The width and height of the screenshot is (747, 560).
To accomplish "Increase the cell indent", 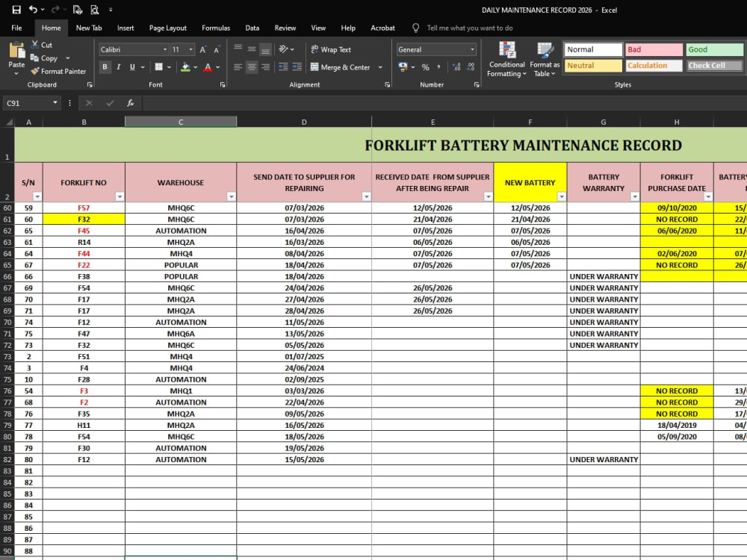I will [x=297, y=67].
